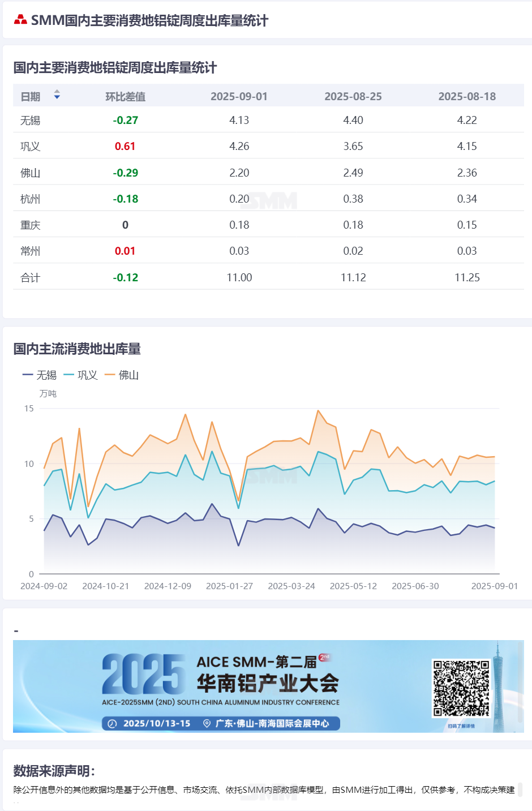
Task: Click the 4.40 cell for 无锡
Action: [353, 120]
